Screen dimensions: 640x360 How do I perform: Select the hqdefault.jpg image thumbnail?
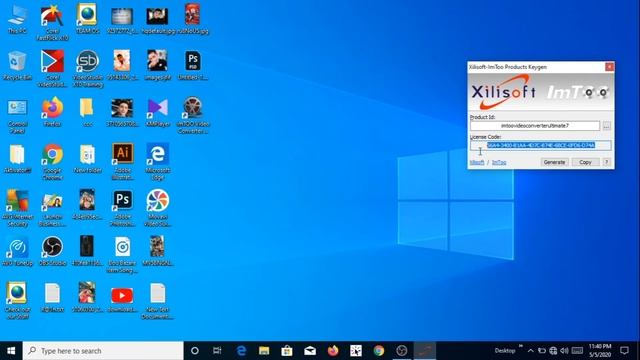(x=158, y=20)
